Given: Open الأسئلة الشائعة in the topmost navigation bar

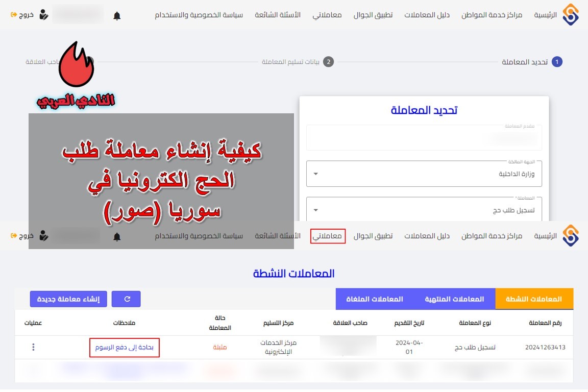Looking at the screenshot, I should click(278, 15).
